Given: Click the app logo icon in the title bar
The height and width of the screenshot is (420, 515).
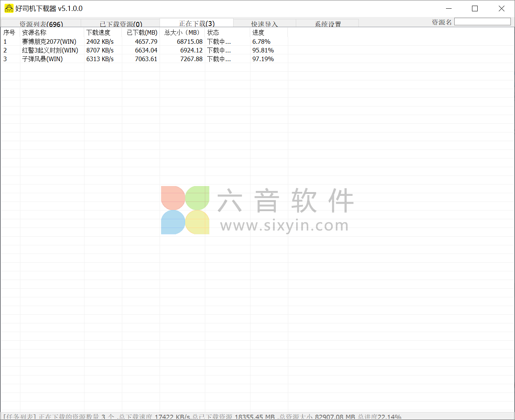Looking at the screenshot, I should tap(8, 8).
